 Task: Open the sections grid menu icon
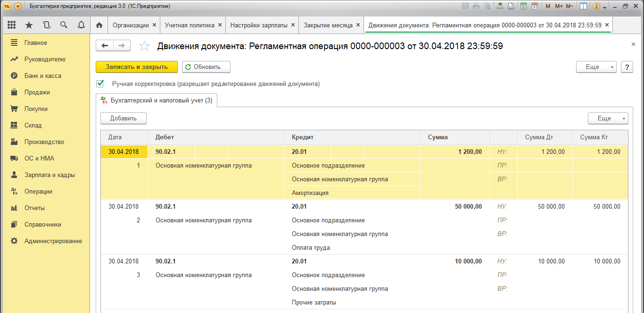click(x=12, y=25)
